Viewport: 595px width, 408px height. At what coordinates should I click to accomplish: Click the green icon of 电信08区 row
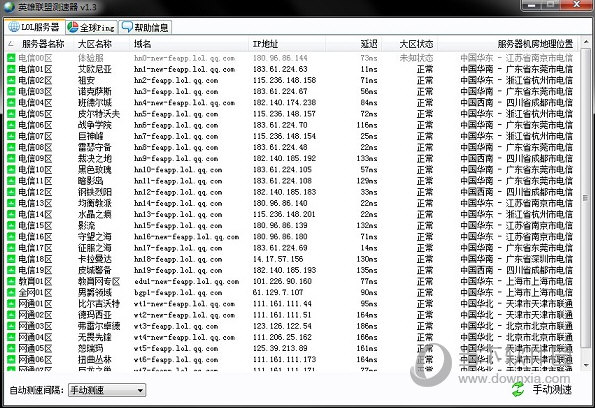pos(11,147)
